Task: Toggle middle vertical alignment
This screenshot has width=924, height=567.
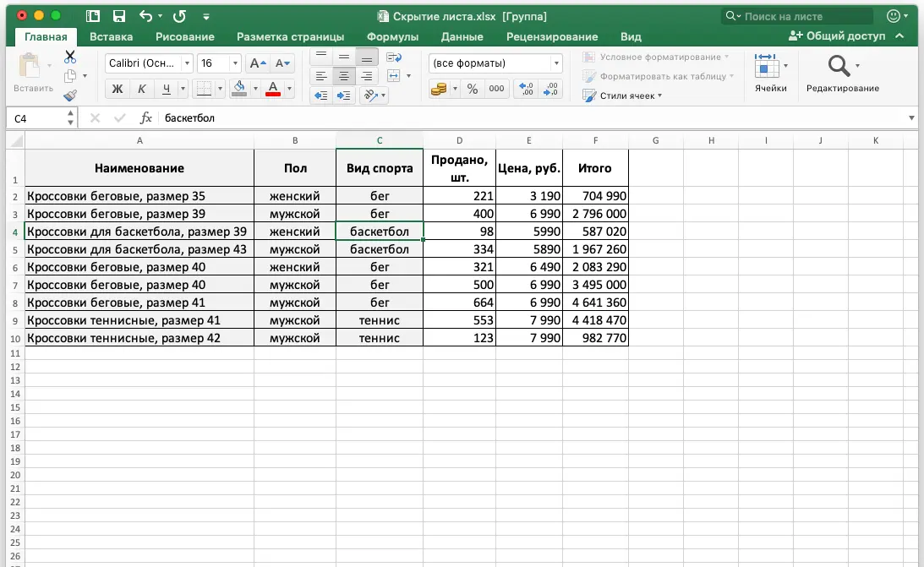Action: click(x=343, y=57)
